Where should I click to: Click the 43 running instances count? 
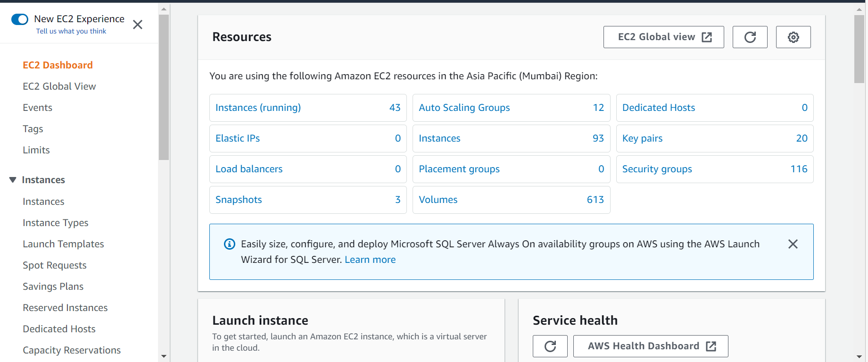pos(395,108)
